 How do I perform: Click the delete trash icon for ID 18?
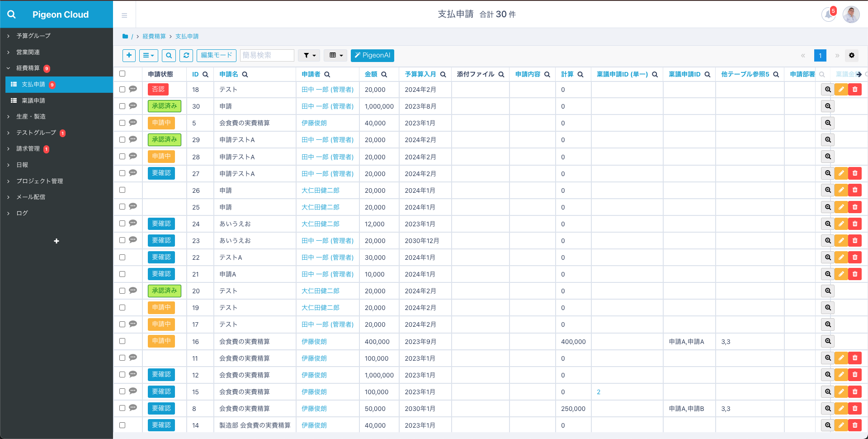[x=855, y=90]
